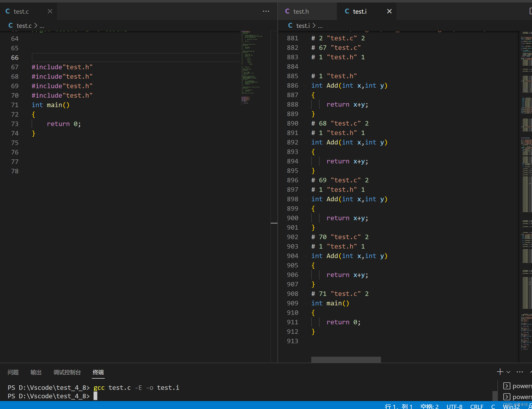This screenshot has width=532, height=409.
Task: Close the test.c editor tab
Action: (x=50, y=11)
